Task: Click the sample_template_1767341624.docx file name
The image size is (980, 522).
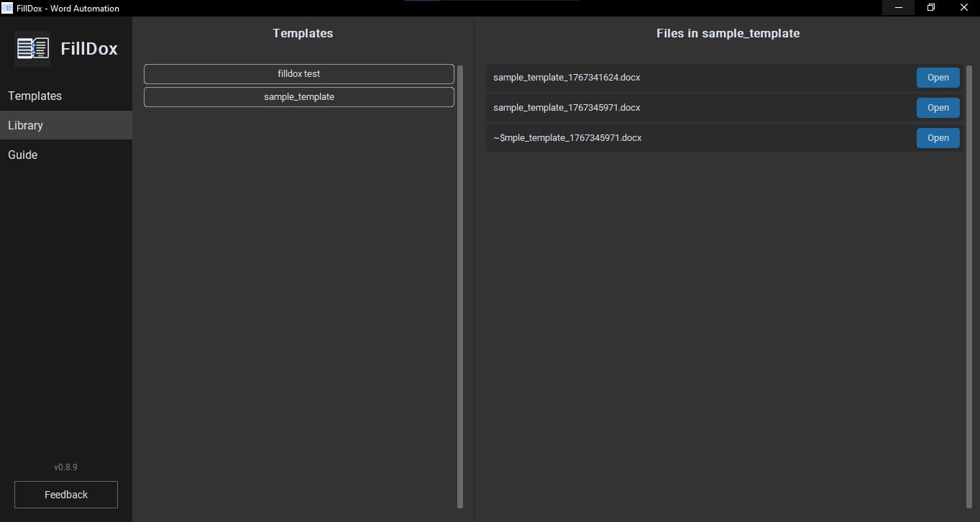Action: point(567,77)
